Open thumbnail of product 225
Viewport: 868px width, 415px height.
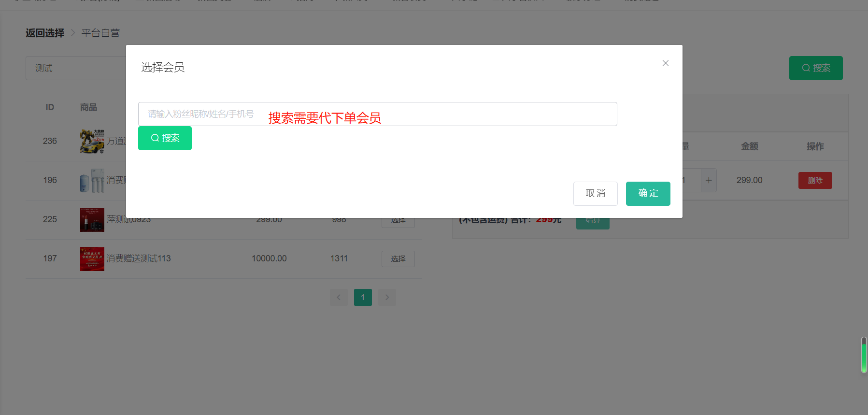92,219
